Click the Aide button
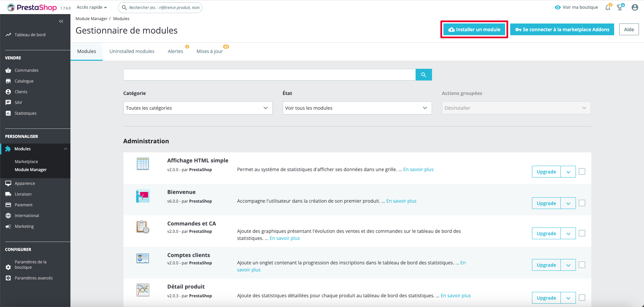Image resolution: width=644 pixels, height=307 pixels. [629, 30]
